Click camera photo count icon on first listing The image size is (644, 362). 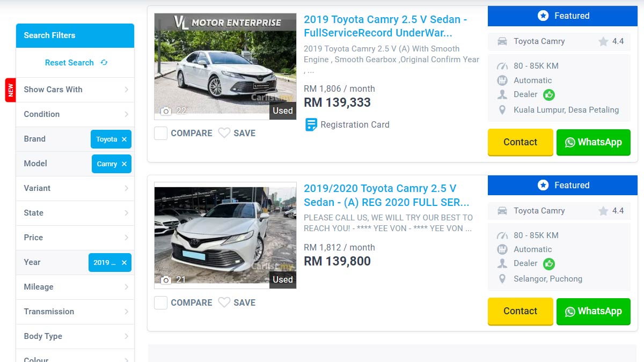pyautogui.click(x=166, y=111)
